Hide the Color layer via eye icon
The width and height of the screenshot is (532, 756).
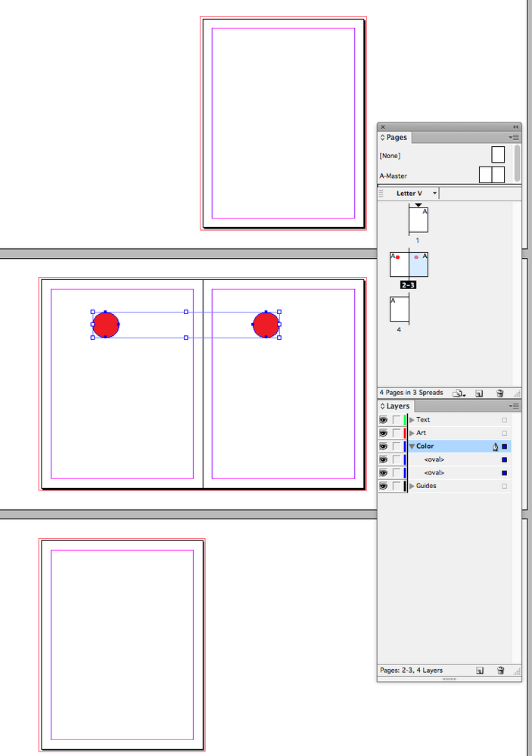pos(384,446)
